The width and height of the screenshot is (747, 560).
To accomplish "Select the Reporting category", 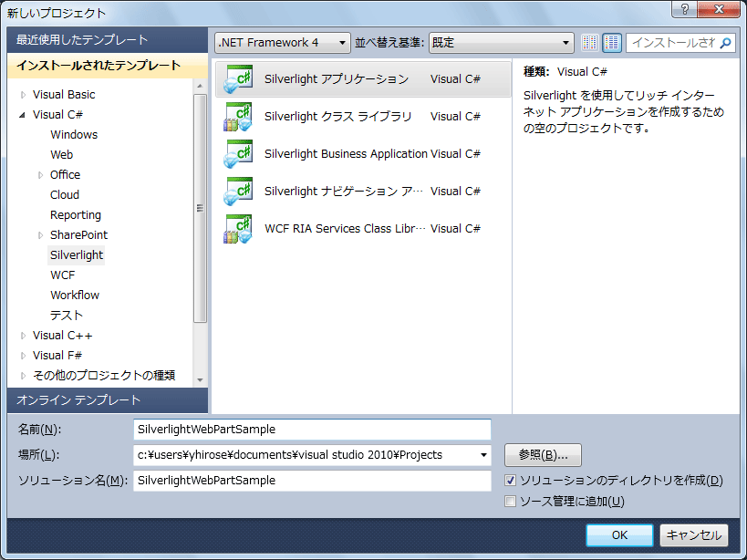I will tap(76, 215).
